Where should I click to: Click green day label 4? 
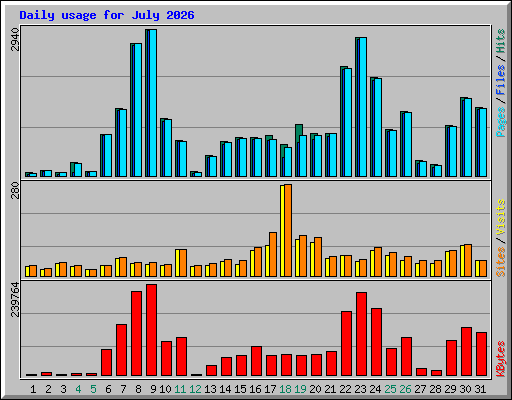[78, 389]
